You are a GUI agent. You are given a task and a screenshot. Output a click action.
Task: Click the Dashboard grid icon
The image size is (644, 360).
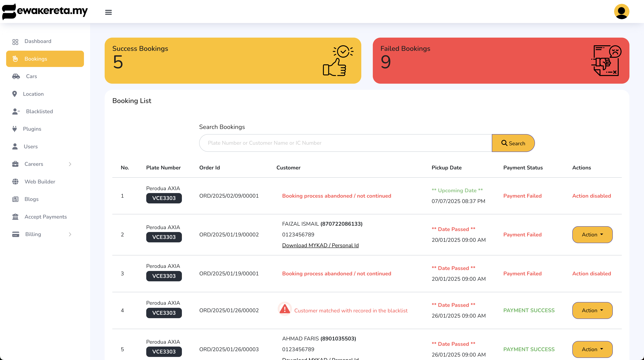(x=15, y=41)
